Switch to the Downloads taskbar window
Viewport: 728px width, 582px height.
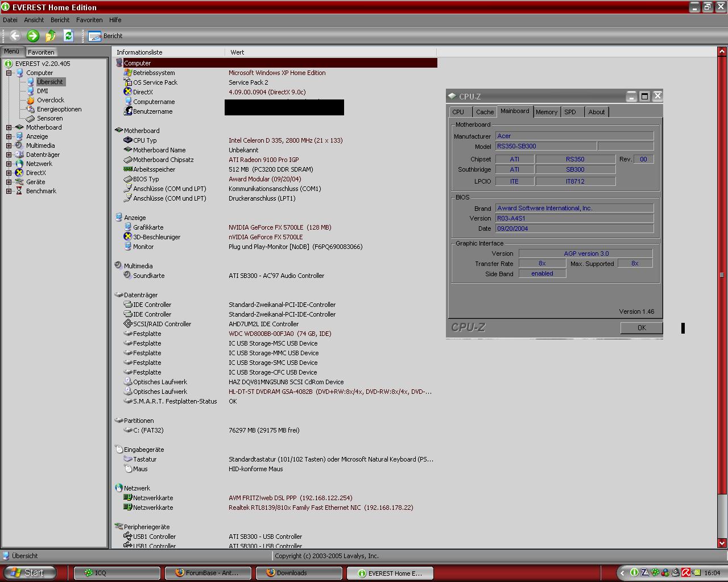click(299, 573)
